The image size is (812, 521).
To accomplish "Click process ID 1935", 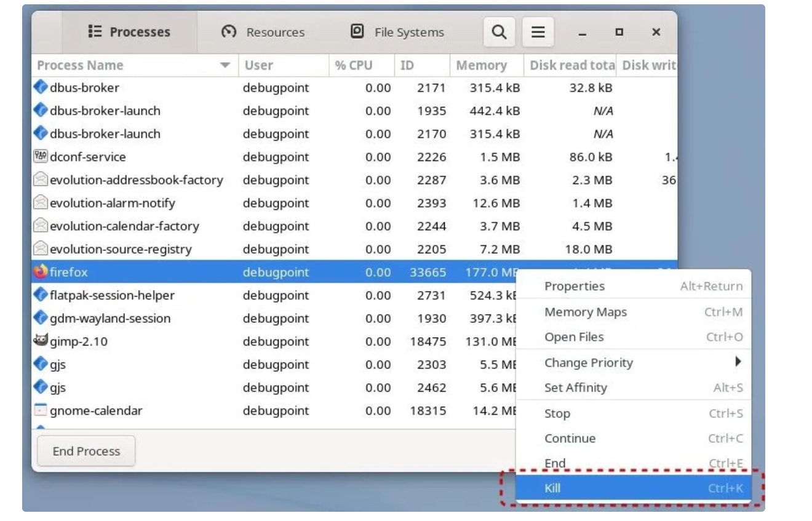I will 432,111.
